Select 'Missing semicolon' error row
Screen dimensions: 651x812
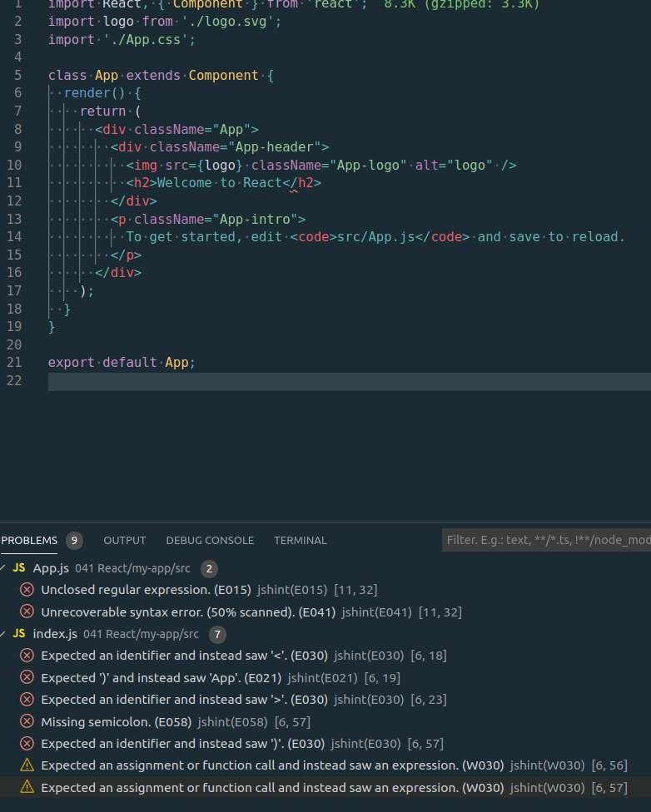point(325,722)
